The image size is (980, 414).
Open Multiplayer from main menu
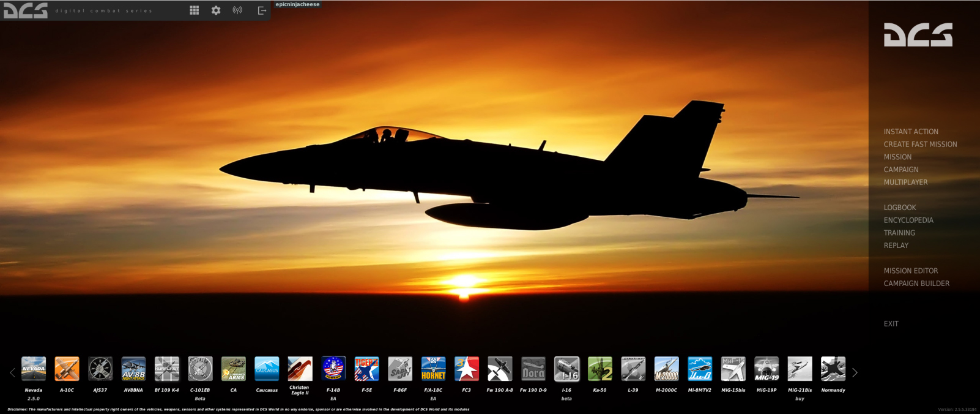[905, 183]
